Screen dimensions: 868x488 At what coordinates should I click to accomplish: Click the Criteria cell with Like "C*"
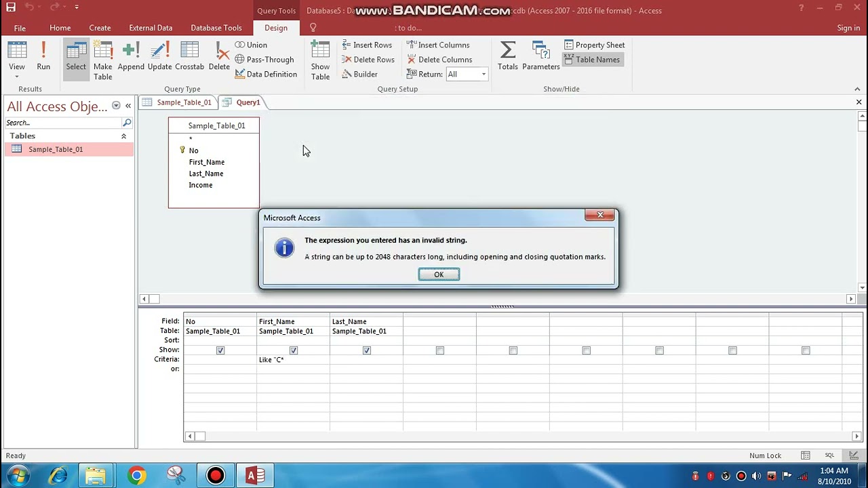pyautogui.click(x=293, y=360)
